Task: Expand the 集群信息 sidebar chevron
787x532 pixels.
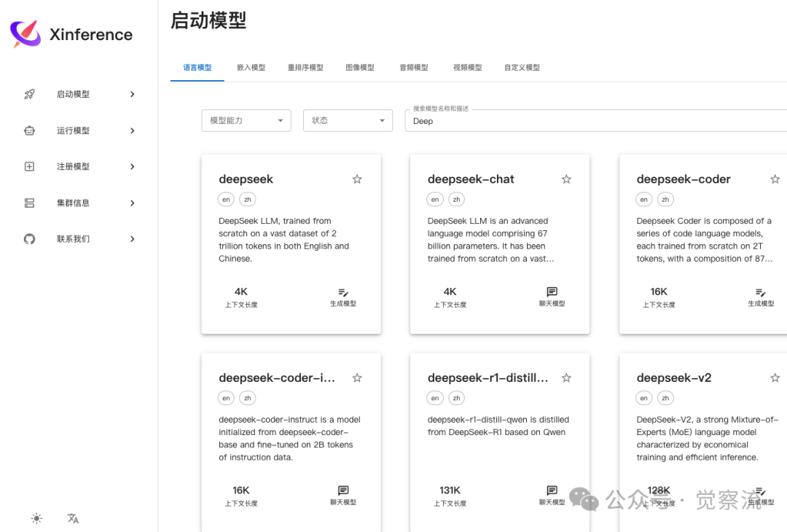Action: (133, 203)
